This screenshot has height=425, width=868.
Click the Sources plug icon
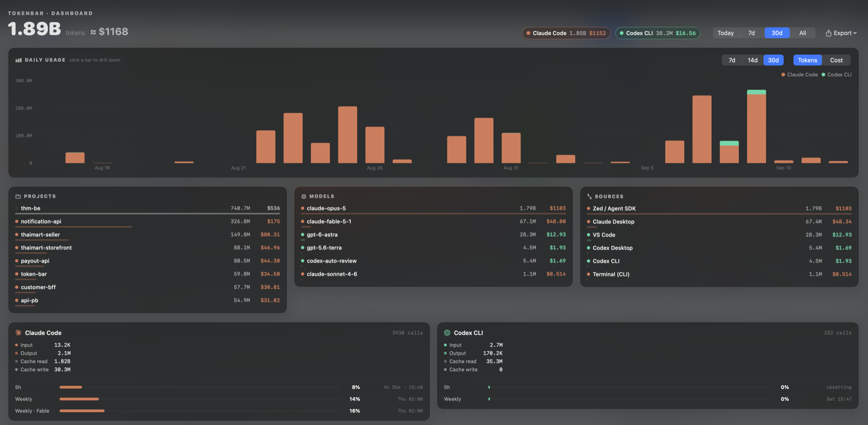[x=589, y=196]
